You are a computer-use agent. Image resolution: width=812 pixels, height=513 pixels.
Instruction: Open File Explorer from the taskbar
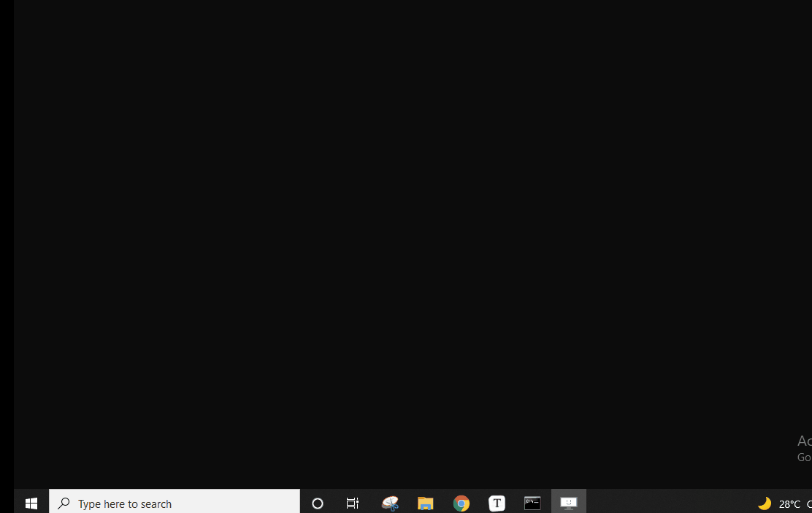coord(426,503)
